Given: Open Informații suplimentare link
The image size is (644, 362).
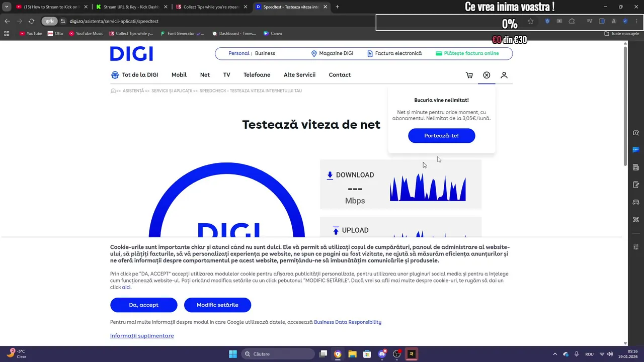Looking at the screenshot, I should [142, 336].
